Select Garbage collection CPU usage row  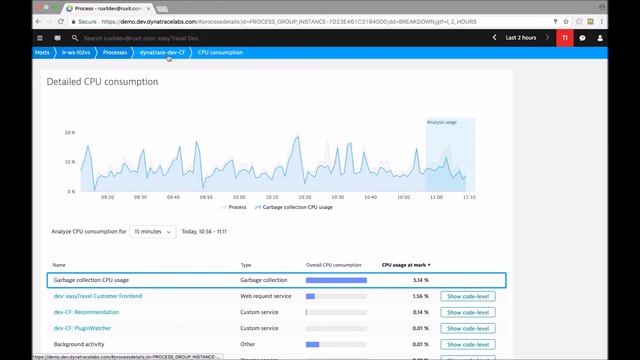(276, 280)
